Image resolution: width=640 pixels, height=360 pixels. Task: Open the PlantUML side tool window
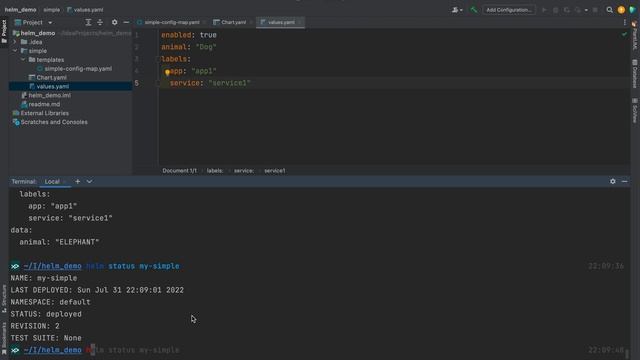[x=635, y=36]
